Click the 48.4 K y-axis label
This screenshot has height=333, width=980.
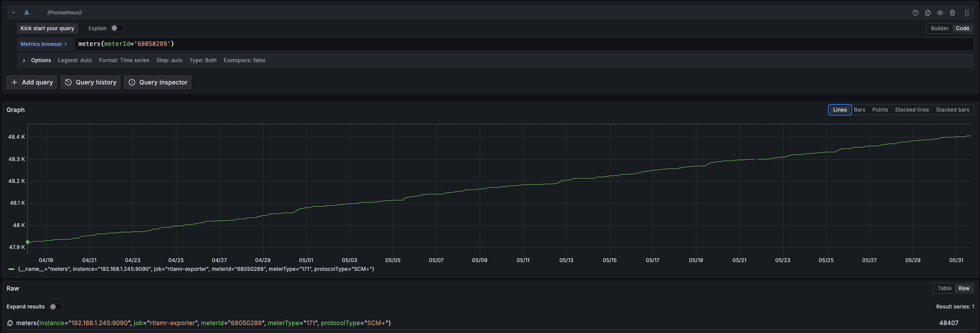(17, 137)
